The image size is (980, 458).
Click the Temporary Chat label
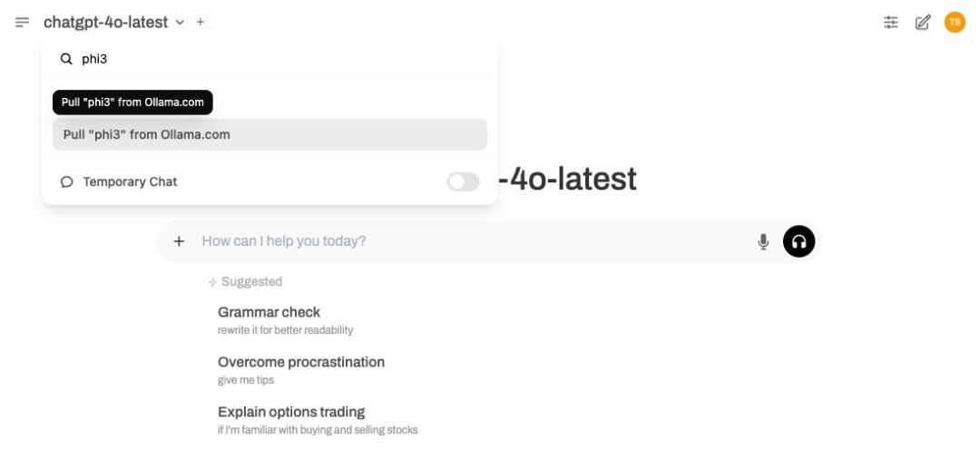(x=130, y=181)
